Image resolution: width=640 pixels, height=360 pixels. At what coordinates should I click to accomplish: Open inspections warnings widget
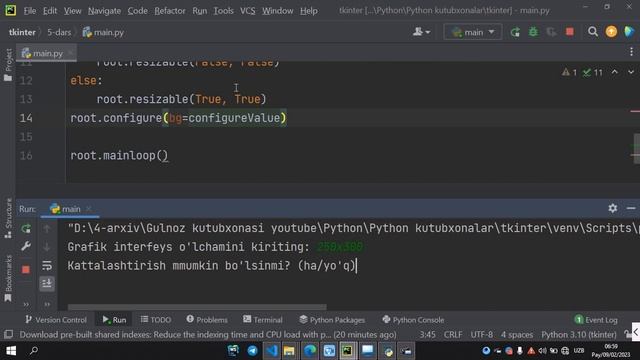582,73
